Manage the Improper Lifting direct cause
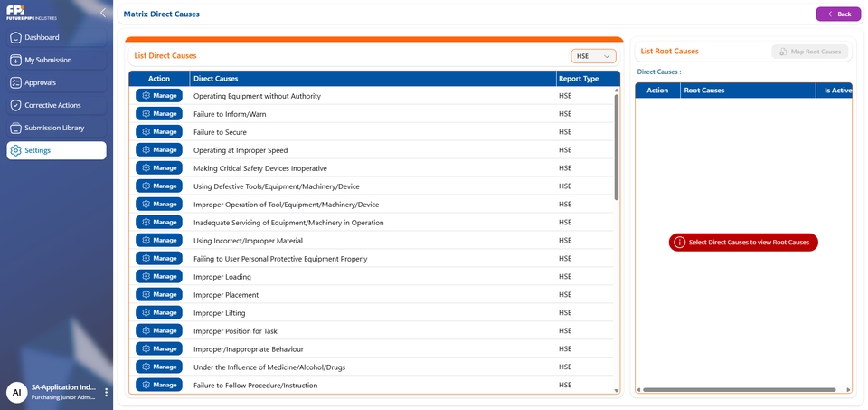The height and width of the screenshot is (410, 868). tap(159, 312)
